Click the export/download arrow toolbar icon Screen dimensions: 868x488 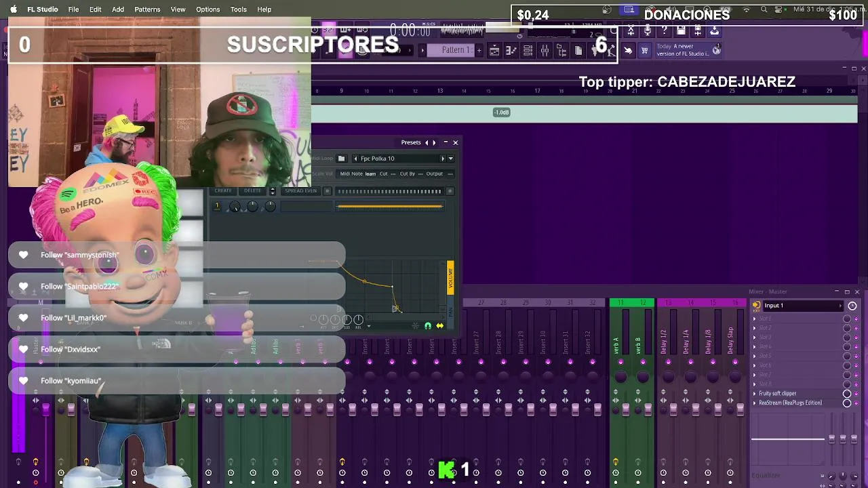pos(715,30)
